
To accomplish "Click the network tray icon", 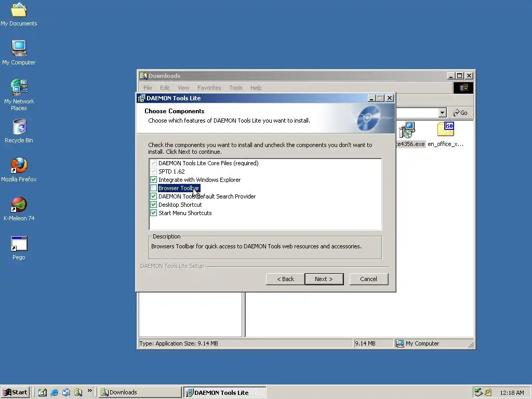I will tap(478, 392).
